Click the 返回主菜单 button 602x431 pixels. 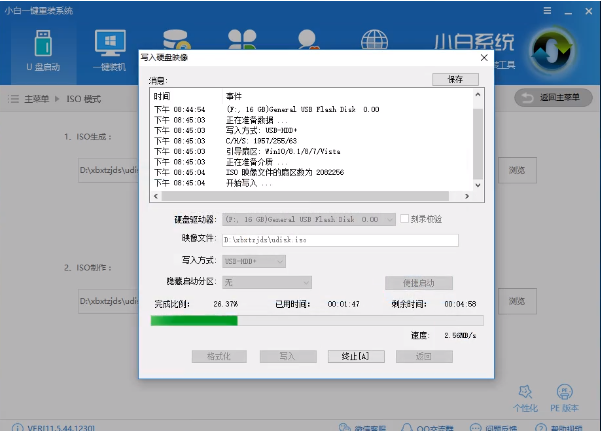[x=553, y=97]
